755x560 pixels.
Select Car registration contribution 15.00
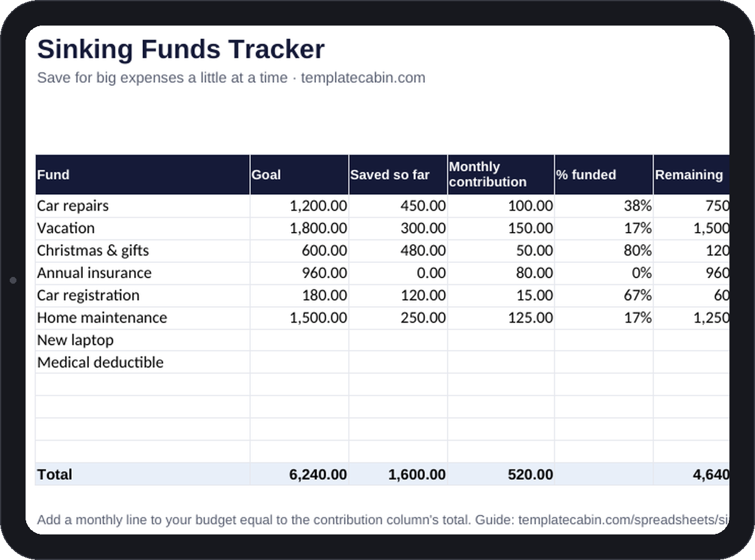tap(501, 295)
